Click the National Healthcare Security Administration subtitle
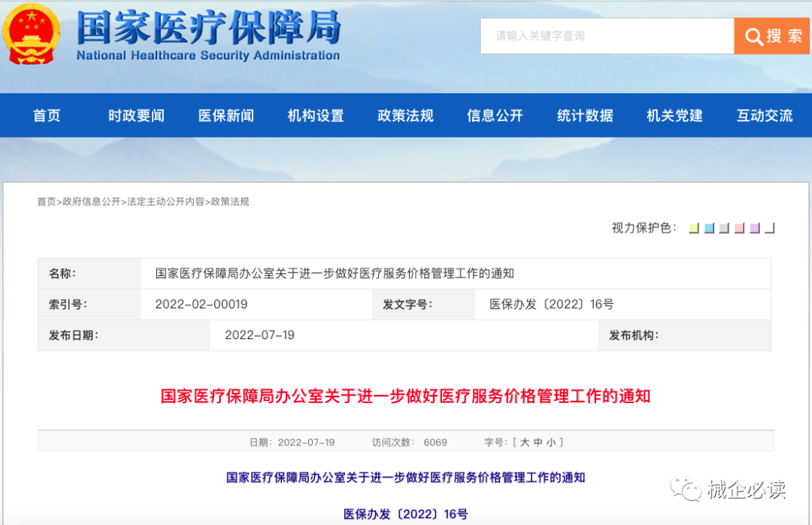 pyautogui.click(x=208, y=56)
